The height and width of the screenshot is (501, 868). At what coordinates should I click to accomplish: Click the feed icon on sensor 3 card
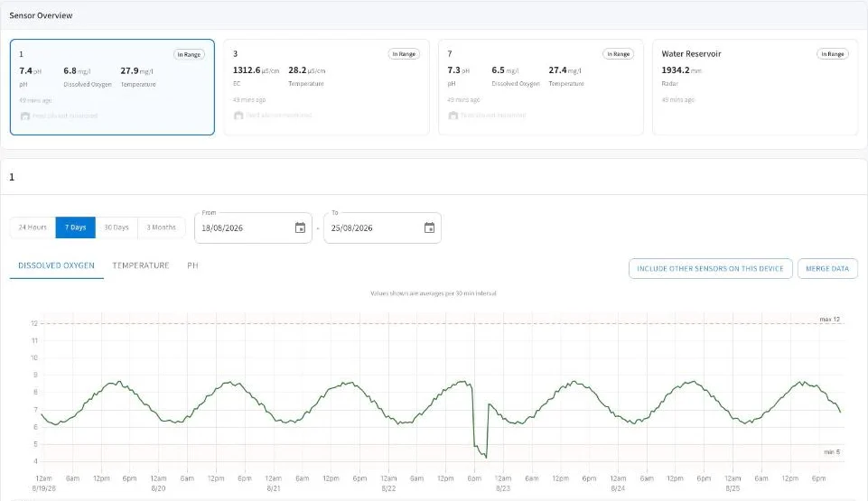coord(238,116)
